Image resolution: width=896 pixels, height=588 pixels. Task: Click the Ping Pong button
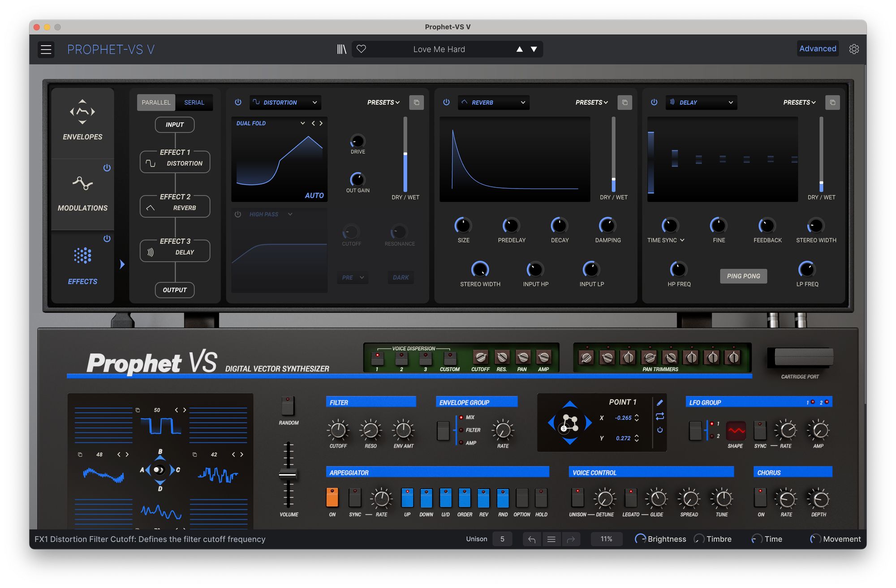743,276
